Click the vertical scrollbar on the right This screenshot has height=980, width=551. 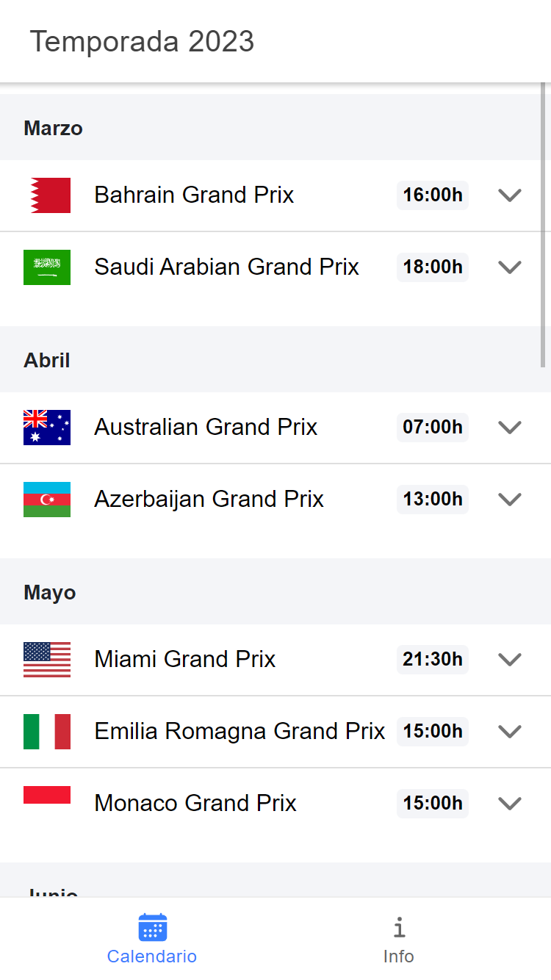pos(544,226)
